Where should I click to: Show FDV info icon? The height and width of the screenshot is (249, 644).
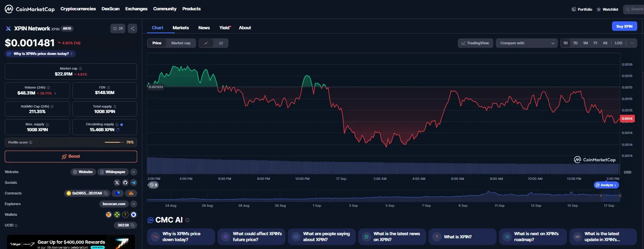pyautogui.click(x=108, y=87)
